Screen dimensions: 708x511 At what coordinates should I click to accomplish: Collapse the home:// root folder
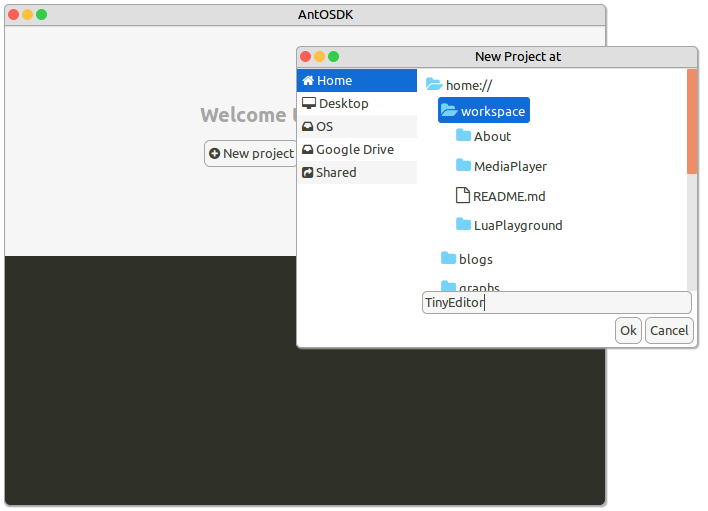pyautogui.click(x=434, y=86)
